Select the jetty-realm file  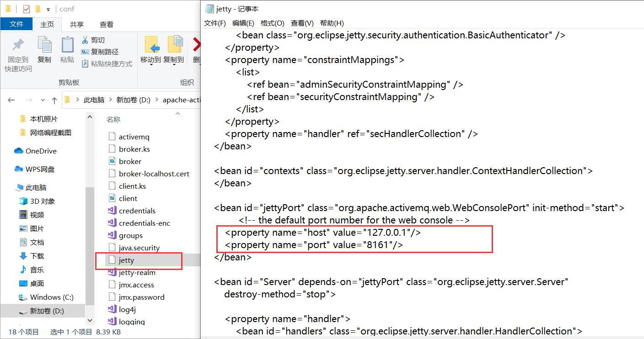click(x=132, y=272)
